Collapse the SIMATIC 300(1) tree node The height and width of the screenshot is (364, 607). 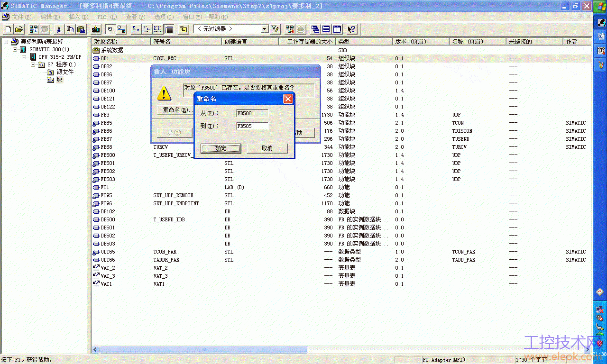pos(15,49)
